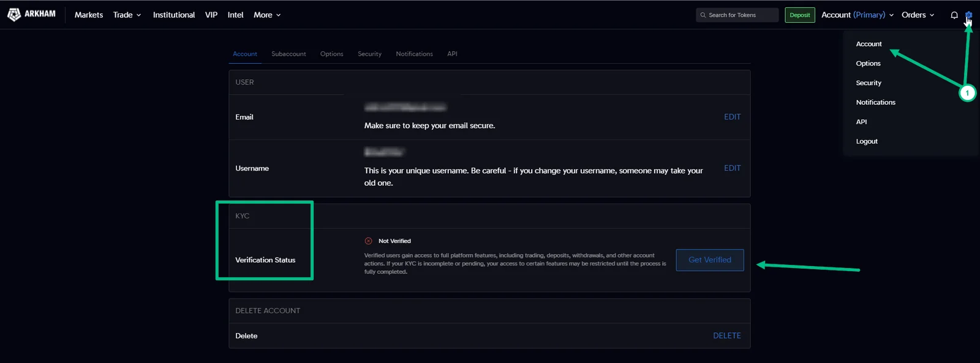Open the VIP page
Image resolution: width=980 pixels, height=363 pixels.
(x=211, y=15)
